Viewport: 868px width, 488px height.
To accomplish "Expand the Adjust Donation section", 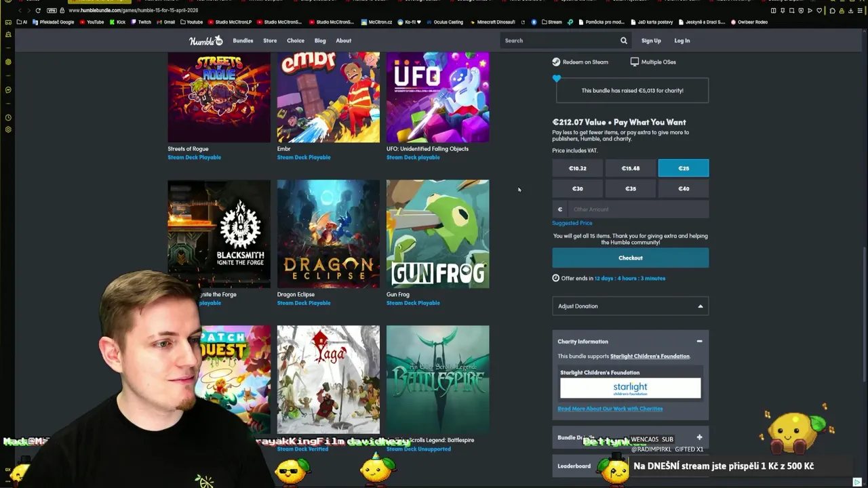I will (x=631, y=306).
